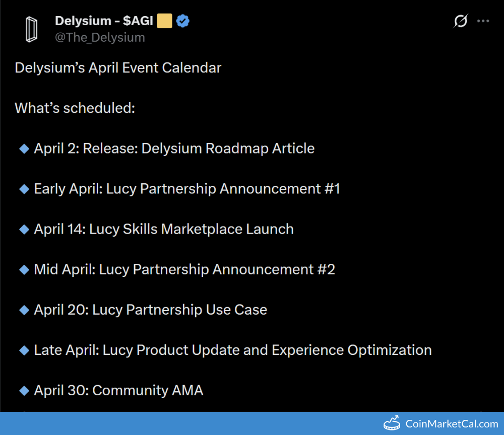Select the Lucy Partnership Use Case line
The image size is (504, 435).
tap(150, 310)
